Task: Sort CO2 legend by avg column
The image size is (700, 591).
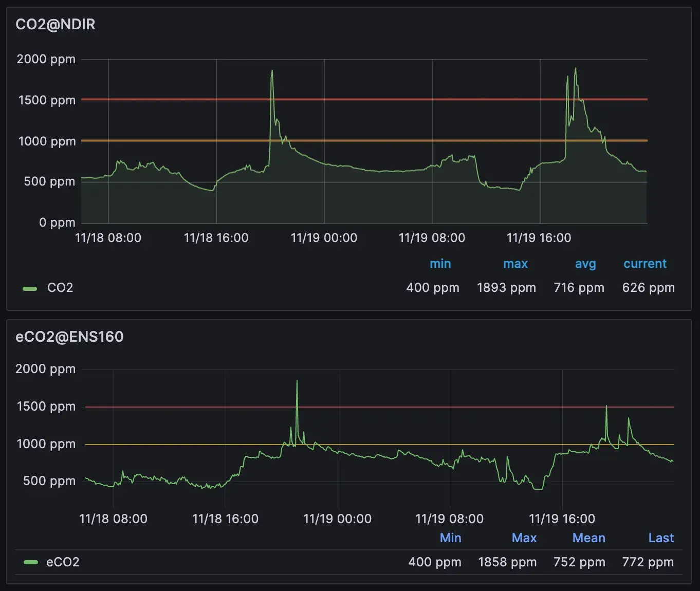Action: (585, 264)
